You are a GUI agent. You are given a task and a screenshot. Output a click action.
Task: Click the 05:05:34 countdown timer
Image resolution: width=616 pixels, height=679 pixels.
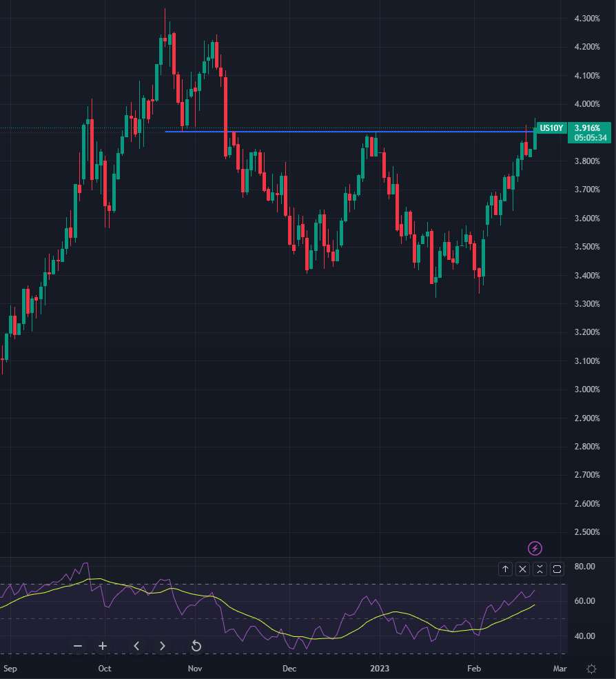(591, 138)
